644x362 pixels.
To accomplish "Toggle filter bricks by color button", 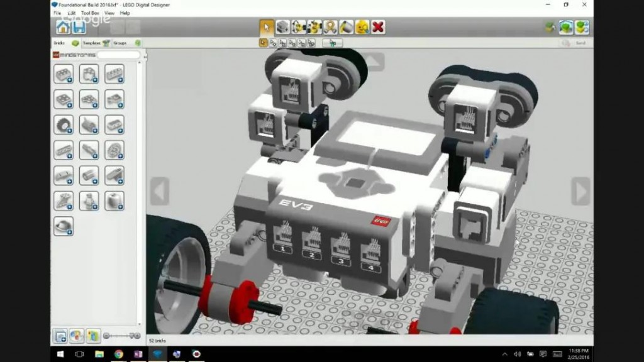I will (76, 336).
